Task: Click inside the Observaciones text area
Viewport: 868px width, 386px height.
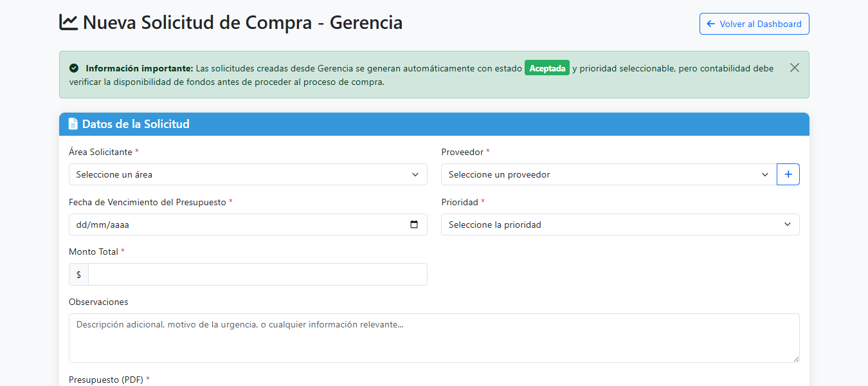Action: tap(434, 338)
